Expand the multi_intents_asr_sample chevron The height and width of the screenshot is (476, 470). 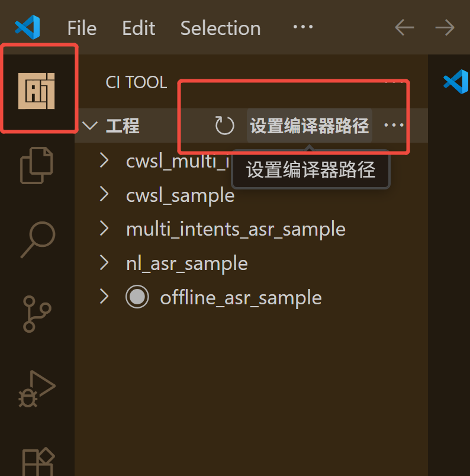pos(104,228)
